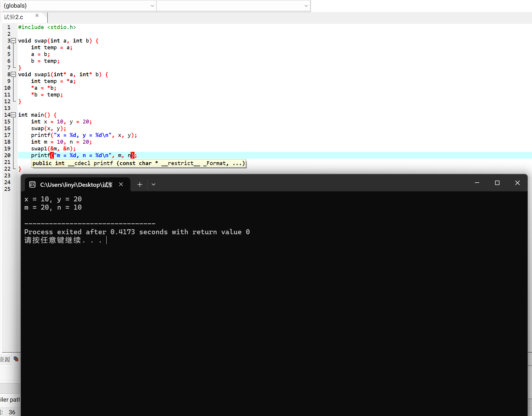This screenshot has height=416, width=532.
Task: Click line number 25 in the gutter
Action: pos(7,189)
